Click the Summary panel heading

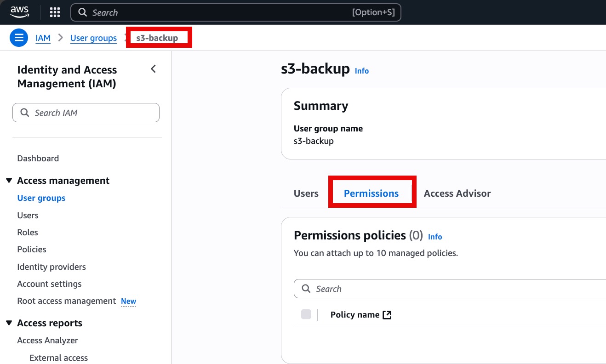[x=321, y=106]
